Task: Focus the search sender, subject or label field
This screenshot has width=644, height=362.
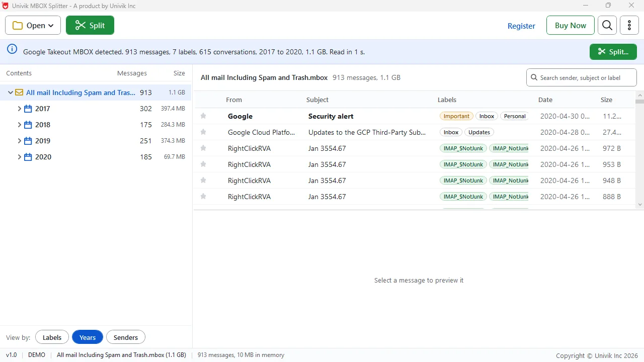Action: click(x=582, y=77)
